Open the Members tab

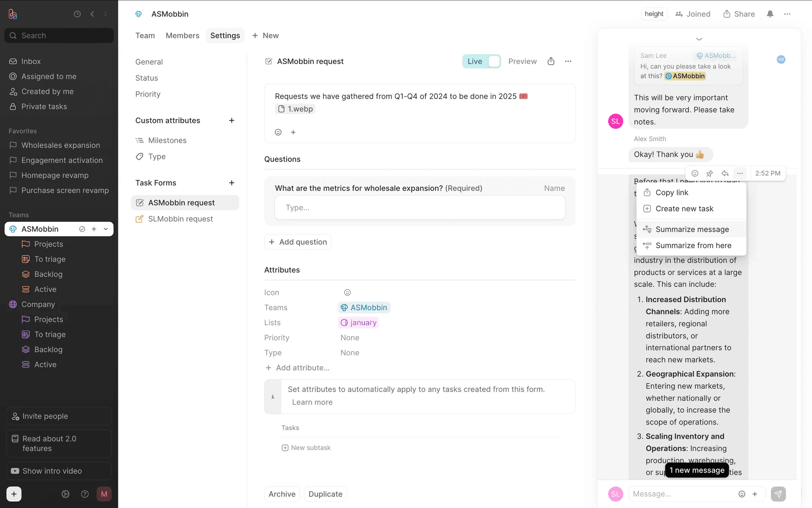pos(182,36)
